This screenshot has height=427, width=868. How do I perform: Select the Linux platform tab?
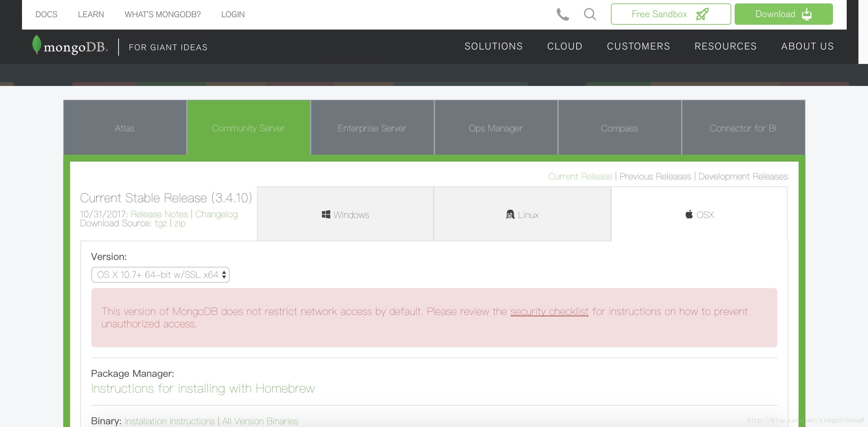point(522,214)
